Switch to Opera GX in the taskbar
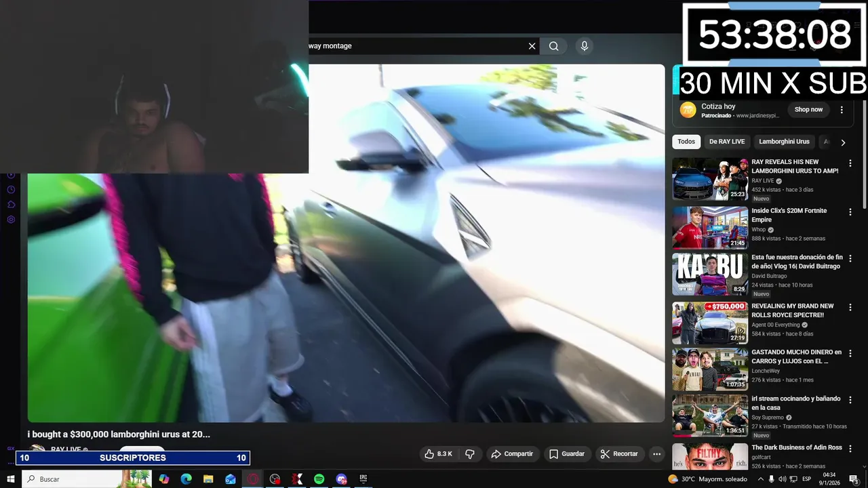The width and height of the screenshot is (868, 488). [252, 479]
